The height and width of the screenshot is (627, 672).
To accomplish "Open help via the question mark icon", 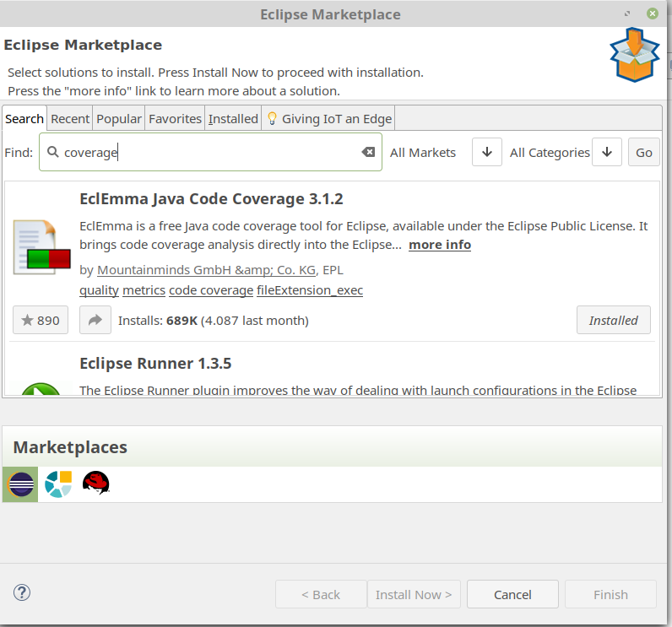I will coord(22,592).
